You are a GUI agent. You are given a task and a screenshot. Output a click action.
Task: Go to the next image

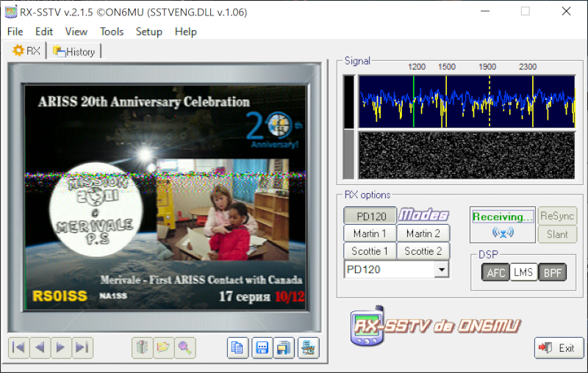61,348
